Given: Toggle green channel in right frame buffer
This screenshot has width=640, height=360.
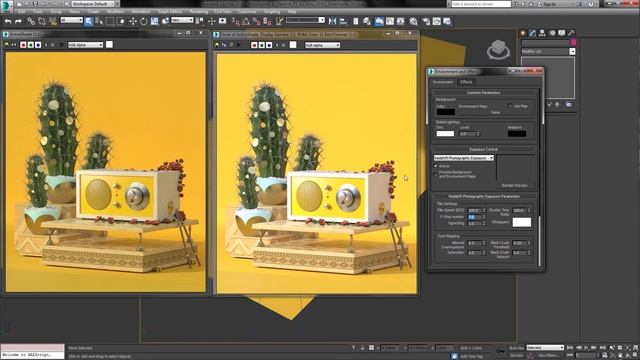Looking at the screenshot, I should [262, 45].
